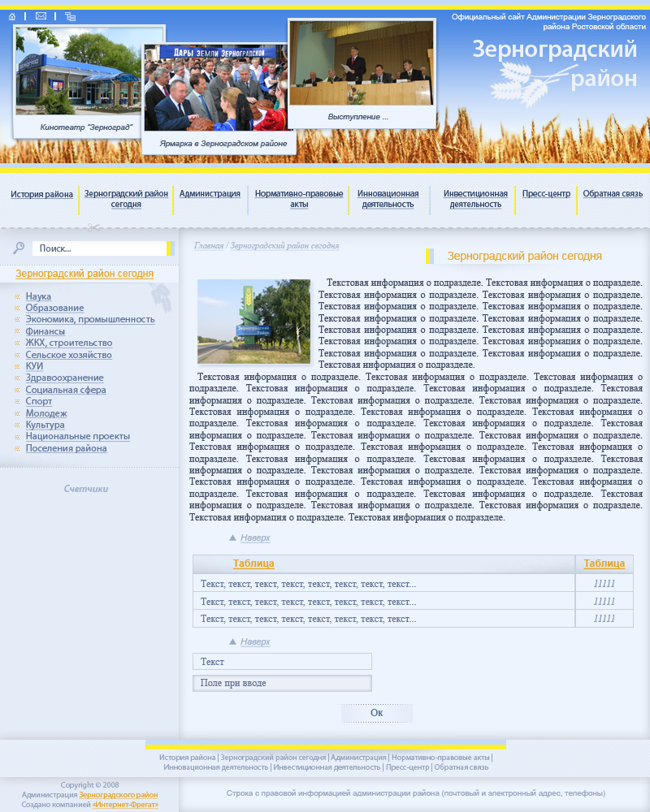Open Социальная сфера sidebar link
The height and width of the screenshot is (812, 650).
[66, 390]
